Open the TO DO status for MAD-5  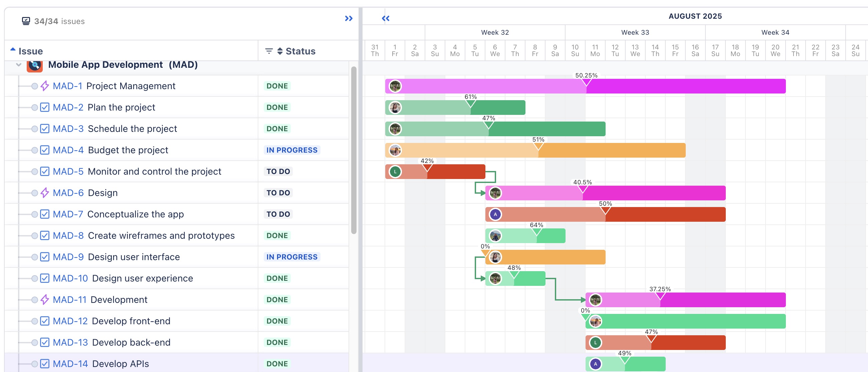point(278,172)
